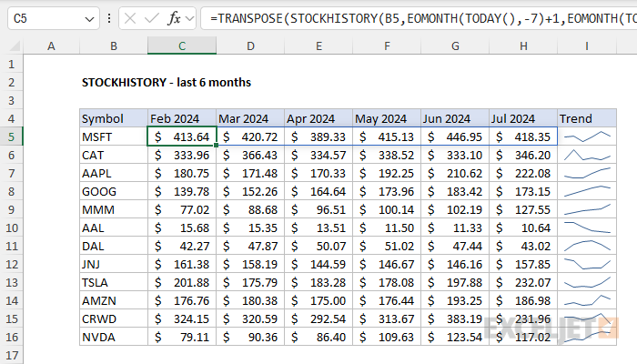Click the MSFT Jun value 446.95
This screenshot has height=364, width=637.
pyautogui.click(x=455, y=136)
